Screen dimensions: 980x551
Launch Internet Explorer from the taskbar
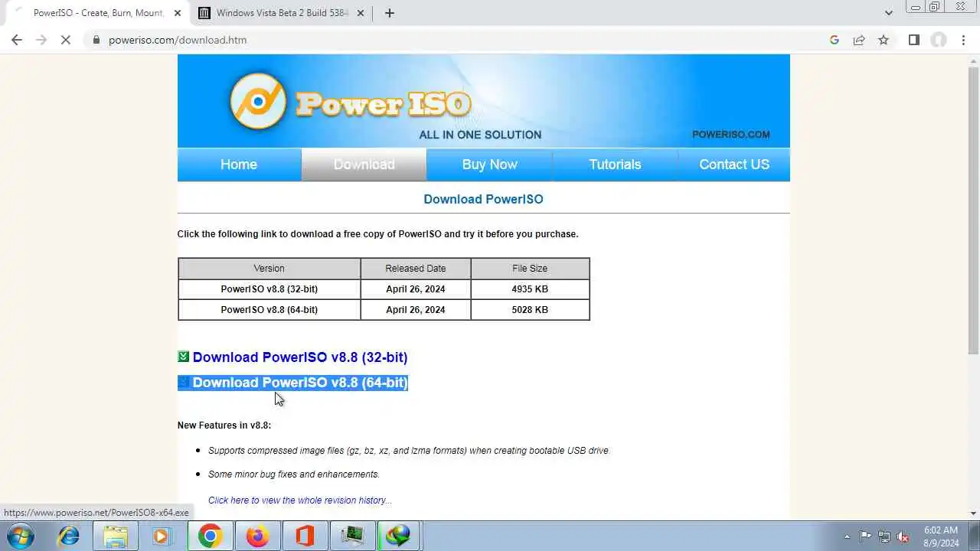pyautogui.click(x=69, y=536)
